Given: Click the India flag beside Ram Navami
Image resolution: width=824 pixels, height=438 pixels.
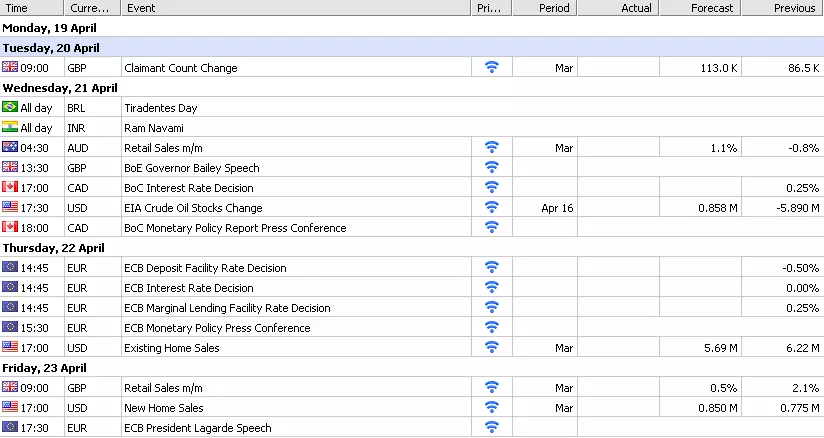Looking at the screenshot, I should pos(10,127).
